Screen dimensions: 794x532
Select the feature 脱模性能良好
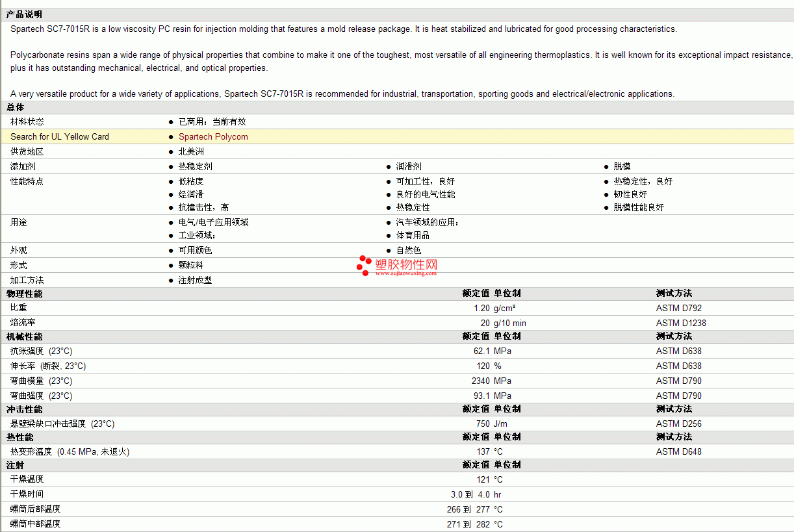coord(639,207)
